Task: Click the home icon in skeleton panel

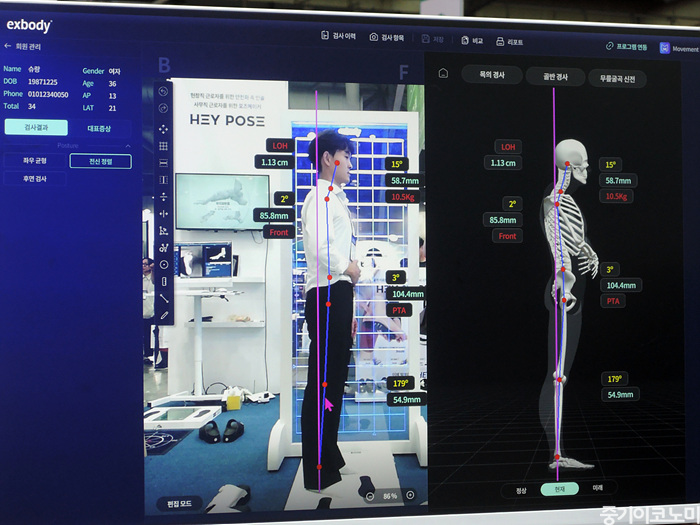Action: 443,73
